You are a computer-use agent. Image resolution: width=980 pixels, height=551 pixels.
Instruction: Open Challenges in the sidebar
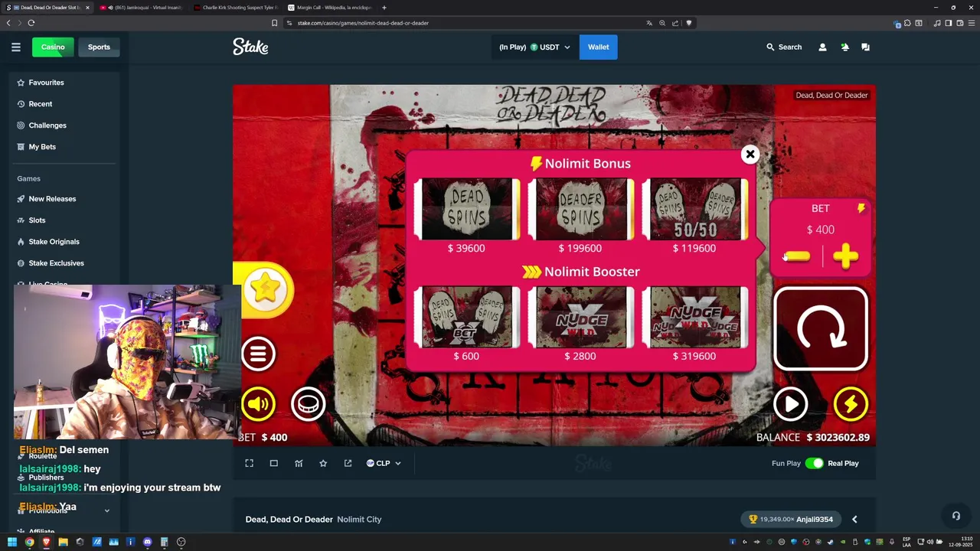tap(64, 126)
